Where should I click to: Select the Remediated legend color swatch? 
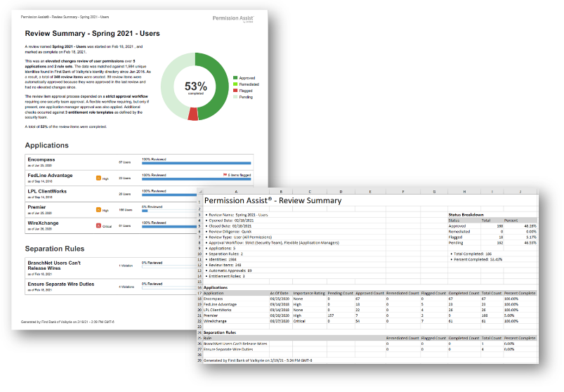pos(236,83)
